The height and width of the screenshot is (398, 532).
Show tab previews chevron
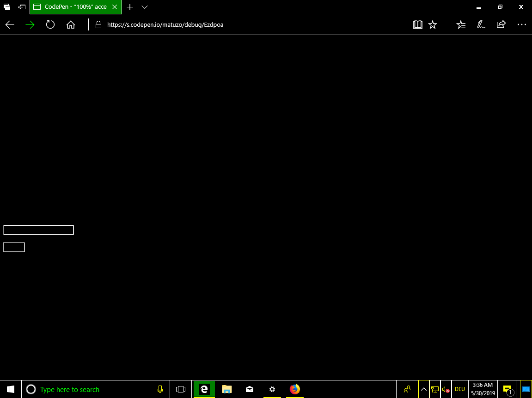(x=145, y=7)
